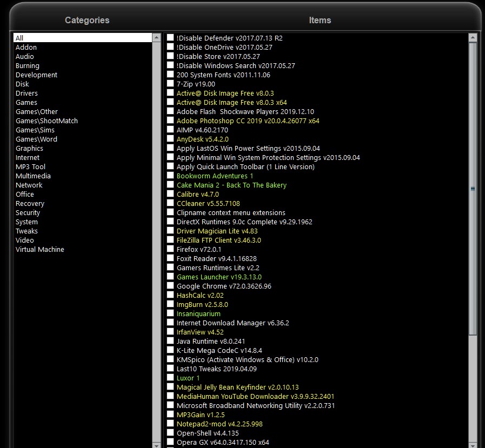Select the Games\Sims category

(x=35, y=130)
